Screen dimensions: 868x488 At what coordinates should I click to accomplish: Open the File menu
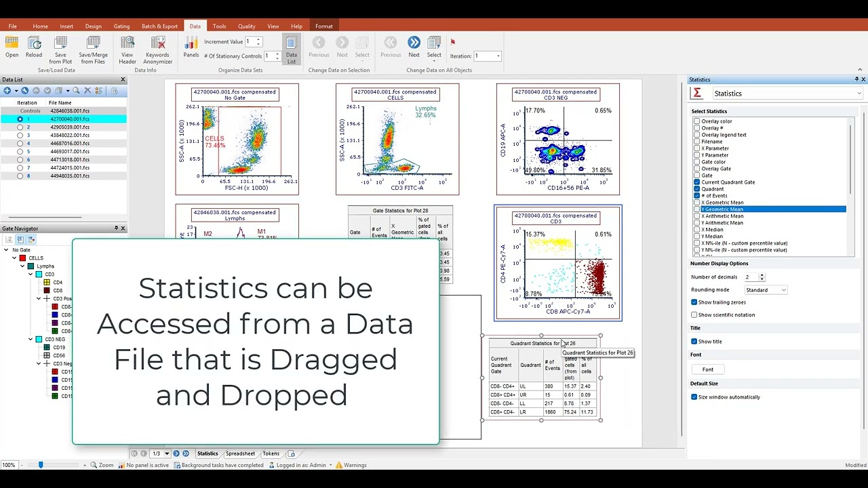click(12, 26)
